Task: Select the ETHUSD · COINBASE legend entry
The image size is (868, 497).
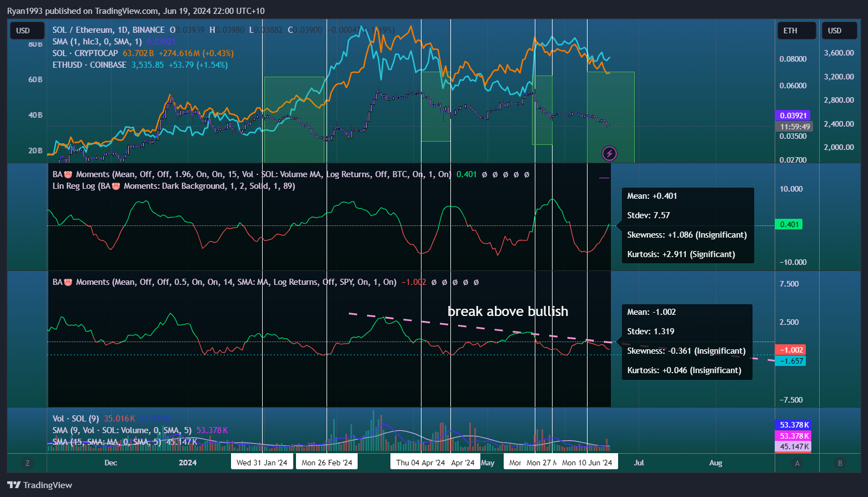Action: (x=89, y=65)
